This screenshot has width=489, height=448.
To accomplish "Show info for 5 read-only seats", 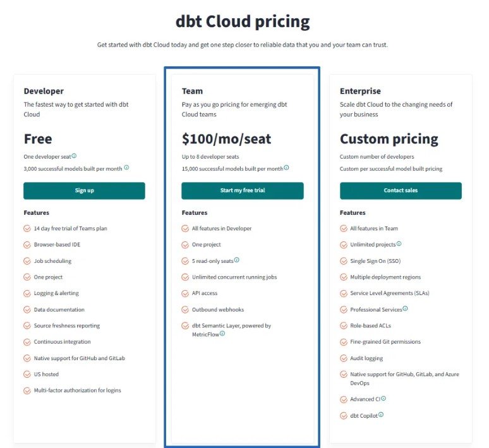I will [x=237, y=260].
